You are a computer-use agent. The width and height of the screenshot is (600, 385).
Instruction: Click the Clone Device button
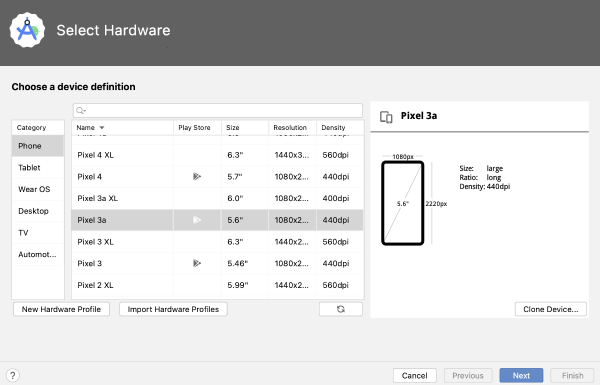tap(551, 309)
